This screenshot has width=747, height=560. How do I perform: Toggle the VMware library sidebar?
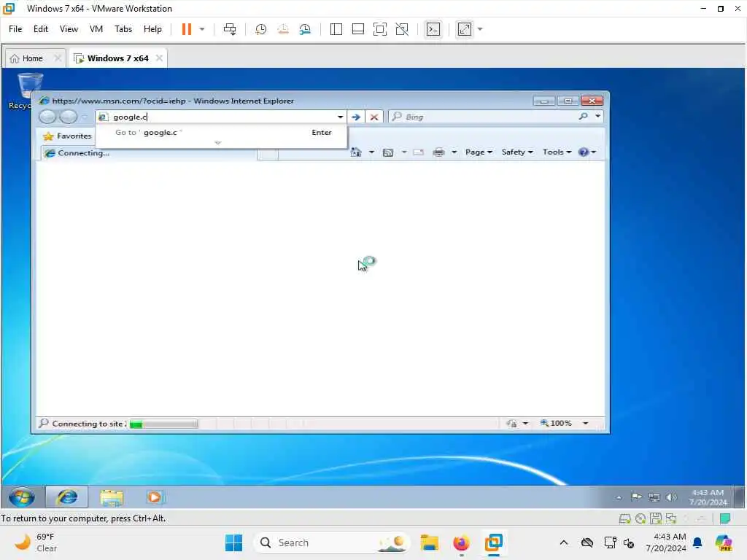pyautogui.click(x=336, y=29)
